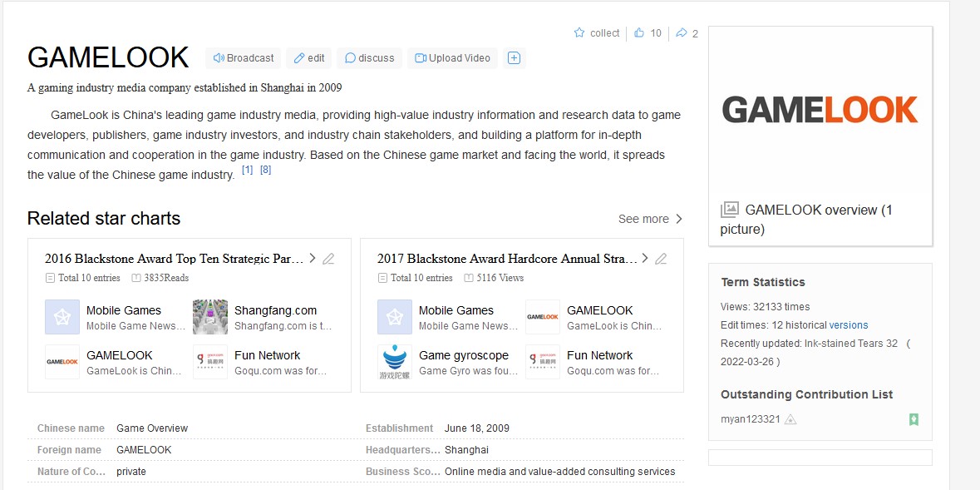Click the plus icon beside Upload Video

pyautogui.click(x=514, y=58)
